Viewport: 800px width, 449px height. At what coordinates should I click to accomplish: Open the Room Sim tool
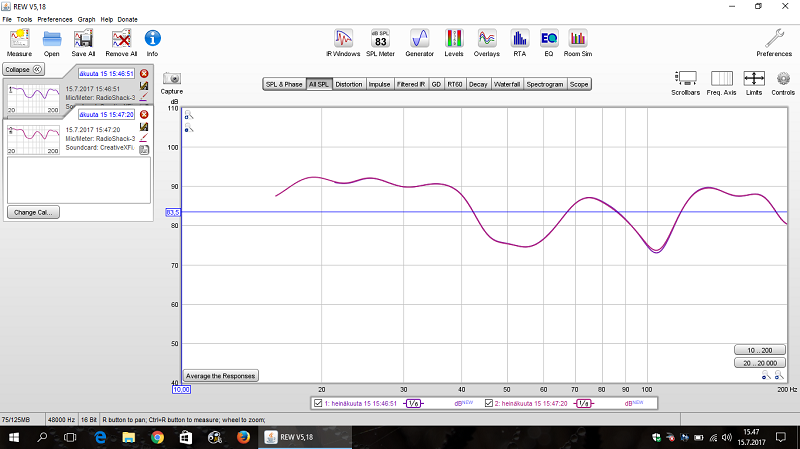578,42
